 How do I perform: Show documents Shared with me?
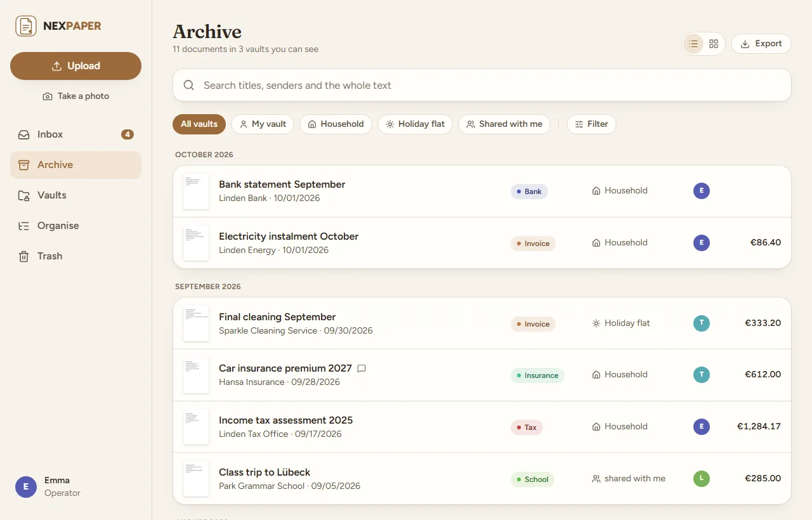click(504, 124)
